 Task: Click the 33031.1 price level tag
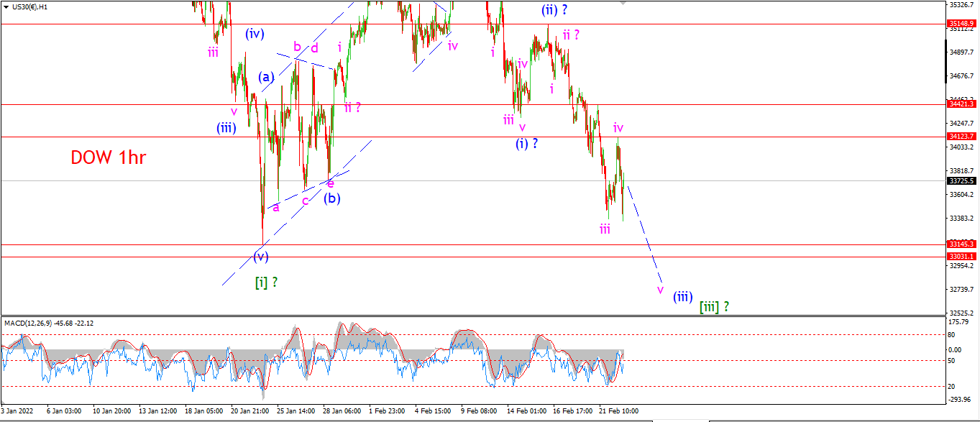pyautogui.click(x=963, y=257)
